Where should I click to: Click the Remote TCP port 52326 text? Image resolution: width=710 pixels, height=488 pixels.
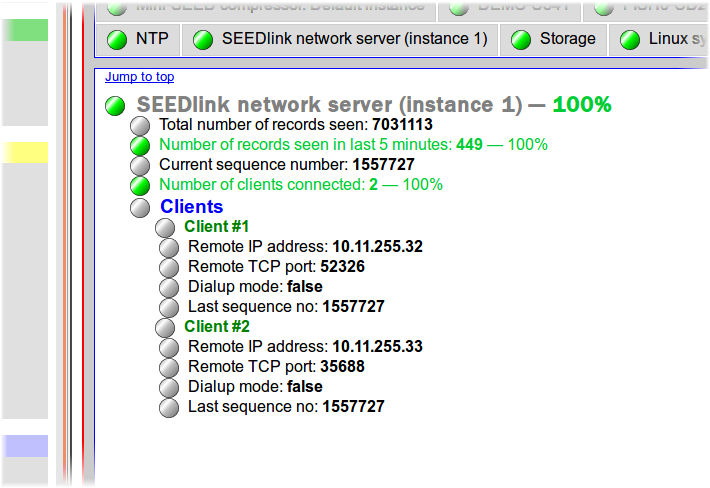pos(276,266)
